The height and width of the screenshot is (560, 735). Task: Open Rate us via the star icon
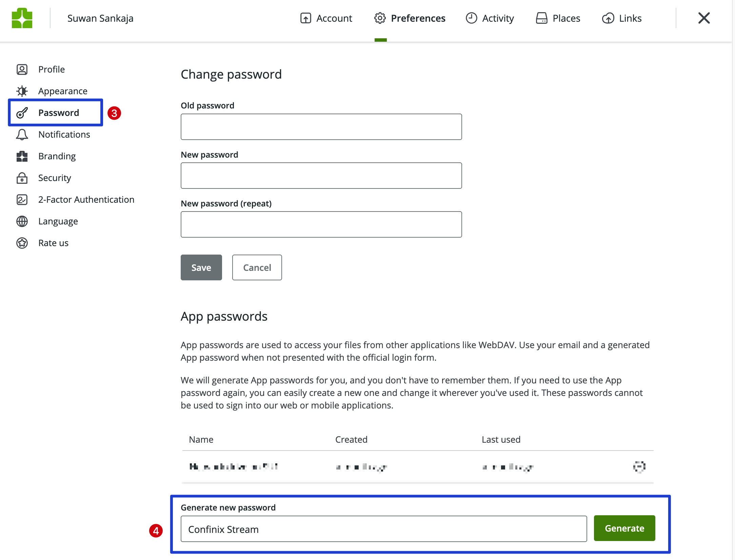click(x=22, y=243)
